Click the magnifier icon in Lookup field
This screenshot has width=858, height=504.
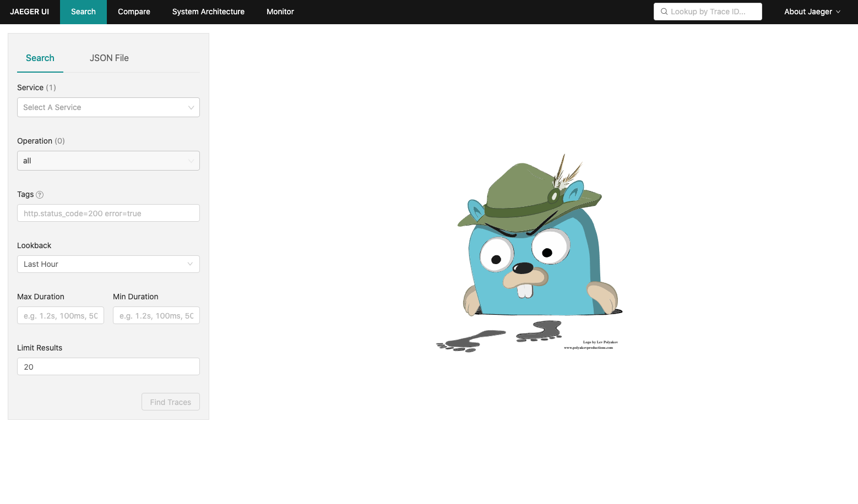click(x=664, y=11)
